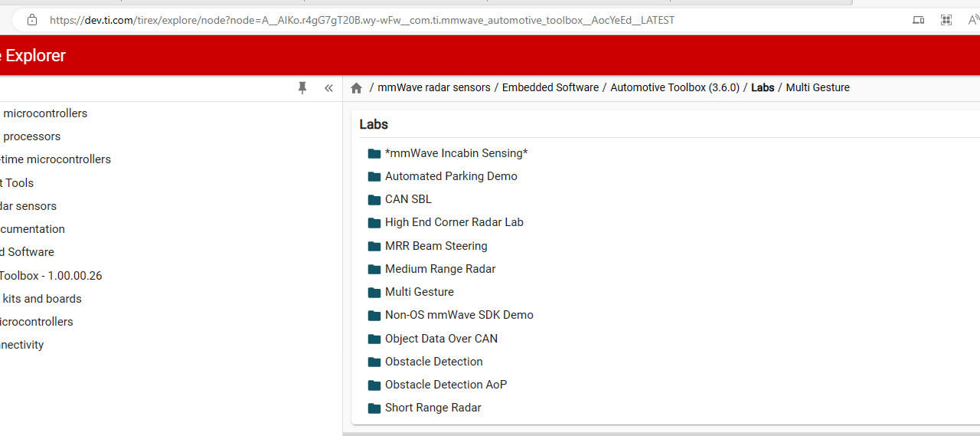Navigate to Embedded Software breadcrumb

(550, 87)
